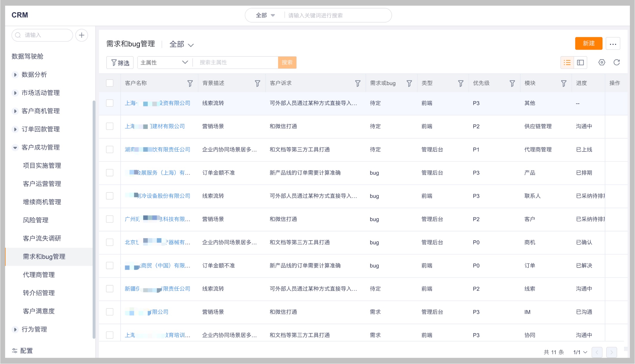The image size is (635, 364).
Task: Click the plus icon beside sidebar search
Action: coord(82,35)
